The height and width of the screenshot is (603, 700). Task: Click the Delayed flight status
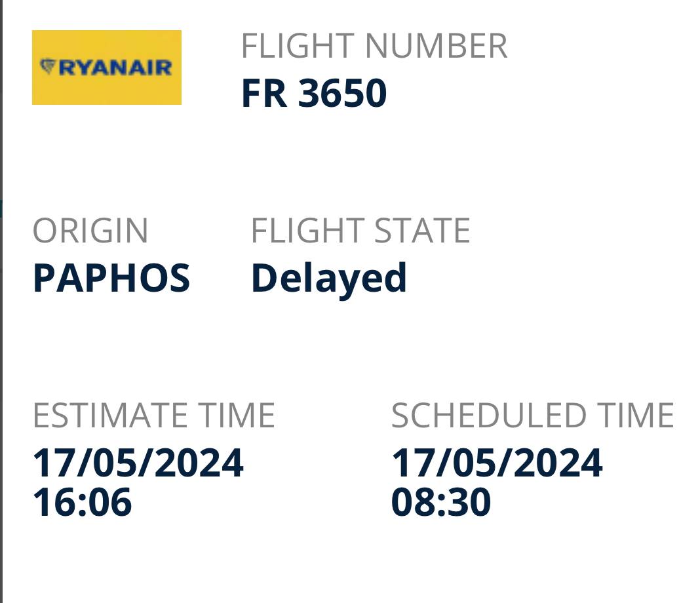pyautogui.click(x=329, y=278)
